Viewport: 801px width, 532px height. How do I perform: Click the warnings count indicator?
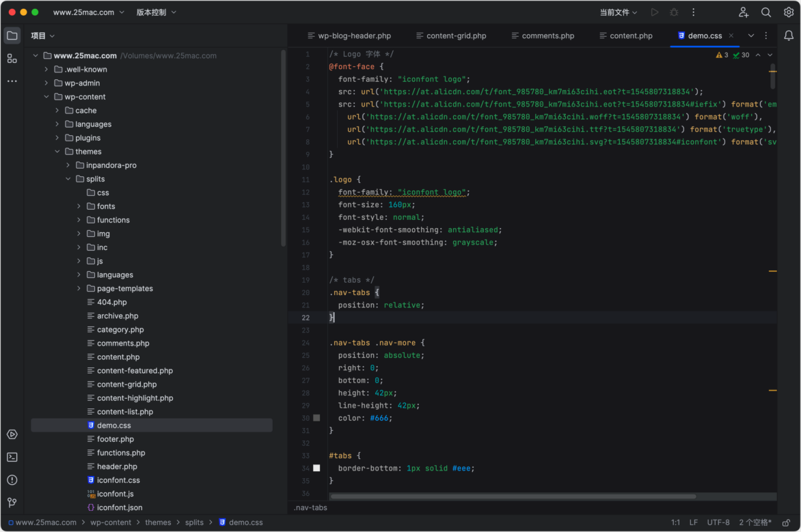pyautogui.click(x=722, y=55)
